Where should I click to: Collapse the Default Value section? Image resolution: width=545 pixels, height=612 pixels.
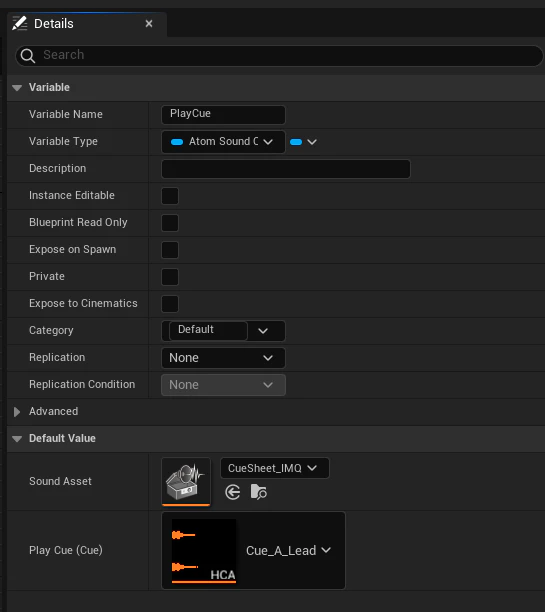click(17, 439)
